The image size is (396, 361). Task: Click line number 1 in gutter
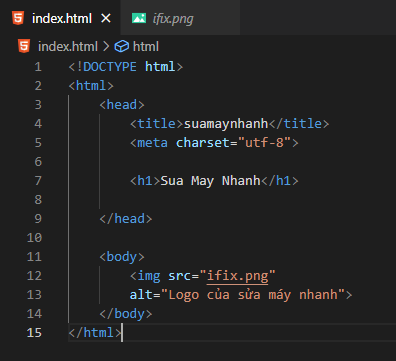[x=38, y=67]
